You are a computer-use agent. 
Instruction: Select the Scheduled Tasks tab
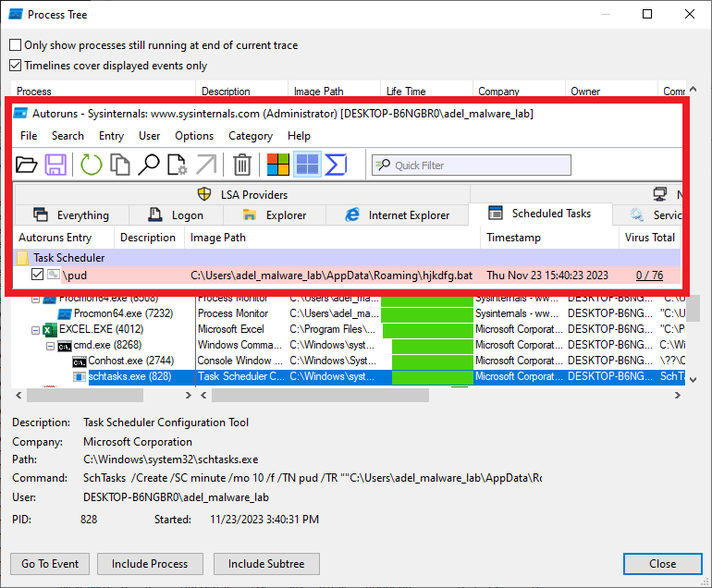tap(540, 214)
